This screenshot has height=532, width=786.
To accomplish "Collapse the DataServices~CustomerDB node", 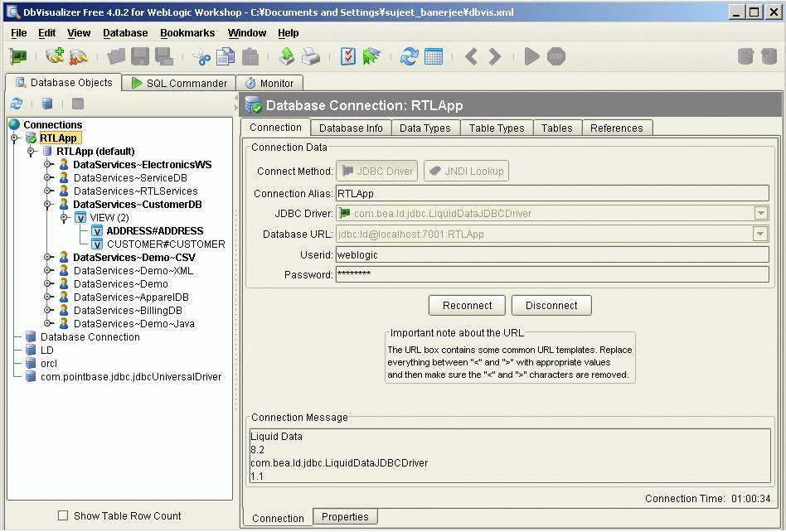I will (x=47, y=204).
